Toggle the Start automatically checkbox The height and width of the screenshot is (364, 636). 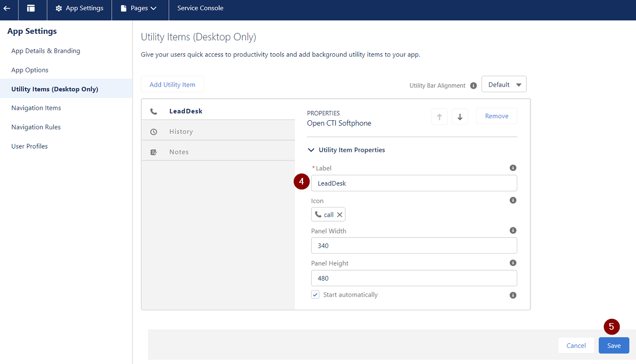pos(315,294)
